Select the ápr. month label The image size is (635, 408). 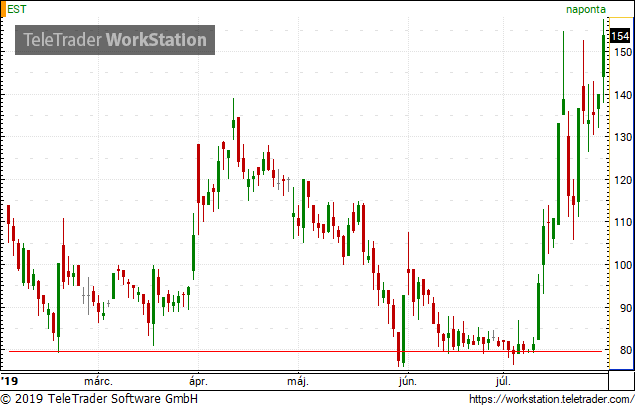198,382
